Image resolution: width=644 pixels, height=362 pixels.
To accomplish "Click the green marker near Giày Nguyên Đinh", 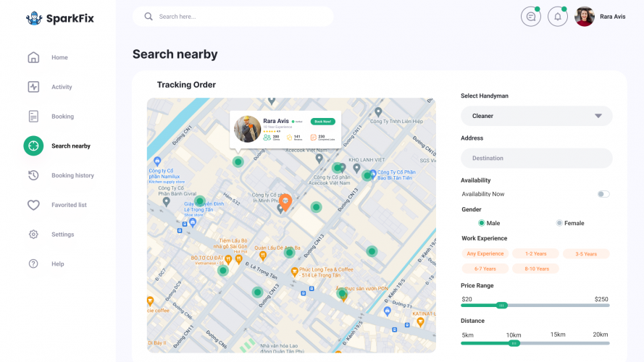I will pyautogui.click(x=200, y=201).
